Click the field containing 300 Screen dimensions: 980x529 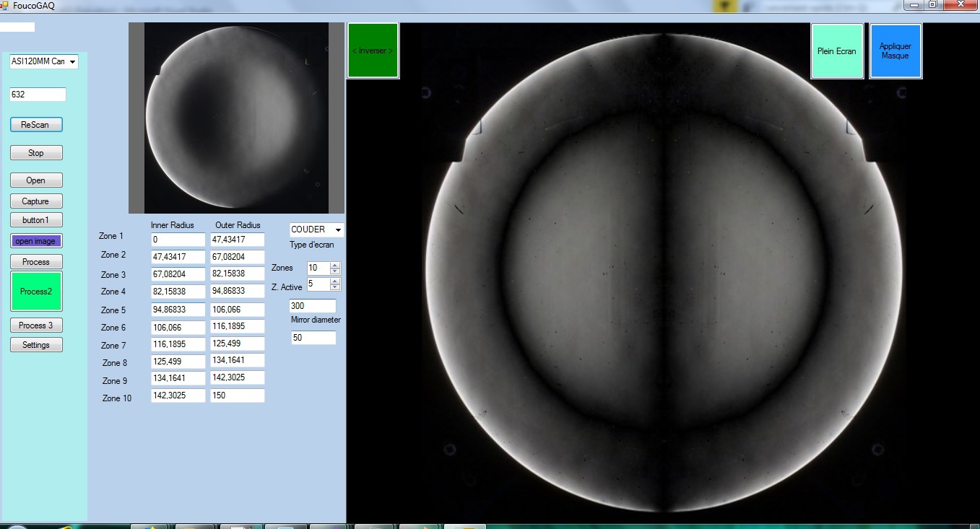click(x=313, y=306)
